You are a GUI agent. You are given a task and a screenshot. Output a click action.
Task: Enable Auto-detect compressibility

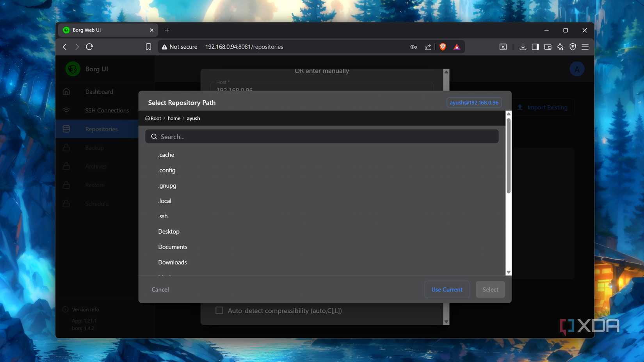point(219,311)
